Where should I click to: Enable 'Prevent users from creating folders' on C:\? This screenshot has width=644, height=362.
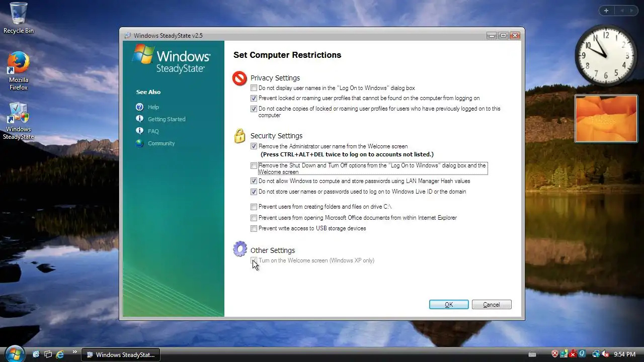click(x=254, y=207)
